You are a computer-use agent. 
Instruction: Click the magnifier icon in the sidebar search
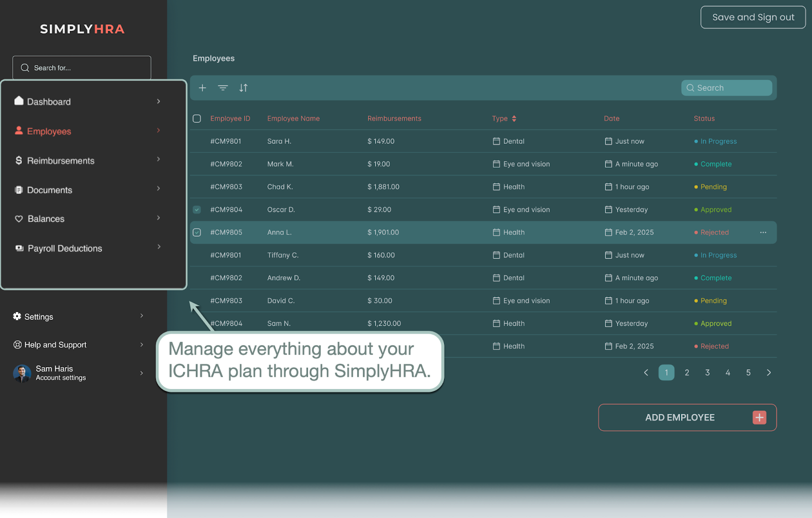pos(25,68)
